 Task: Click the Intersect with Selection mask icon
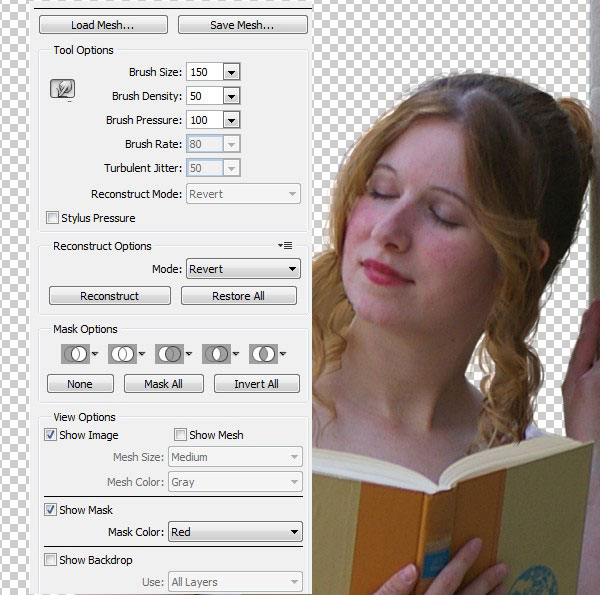coord(217,354)
